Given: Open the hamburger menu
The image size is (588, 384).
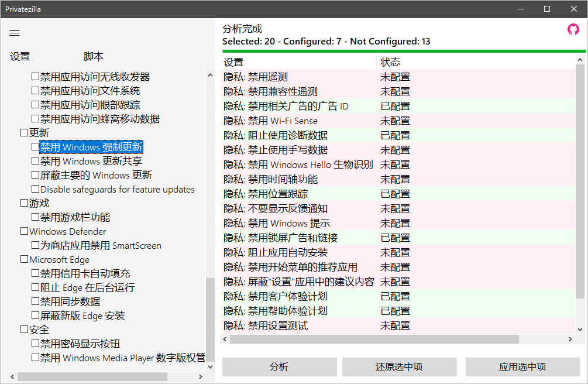Looking at the screenshot, I should [14, 33].
